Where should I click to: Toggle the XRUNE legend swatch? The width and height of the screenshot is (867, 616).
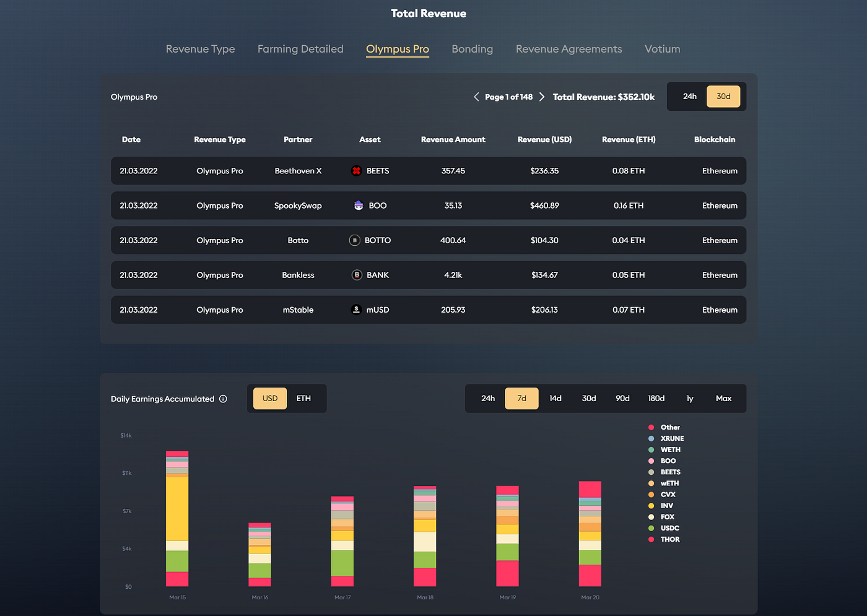click(x=651, y=438)
